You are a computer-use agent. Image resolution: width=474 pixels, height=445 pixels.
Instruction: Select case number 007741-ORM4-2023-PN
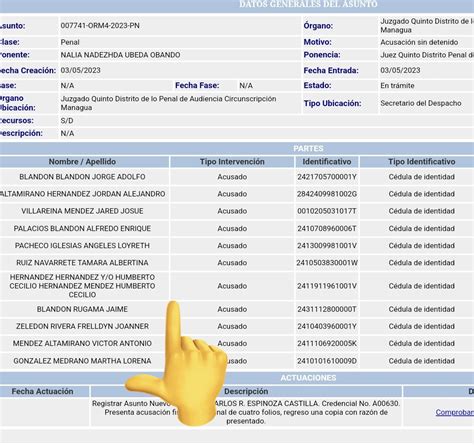point(100,26)
